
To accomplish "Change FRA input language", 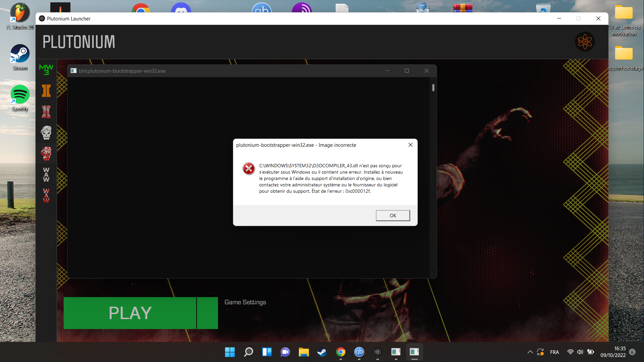I will click(x=554, y=352).
